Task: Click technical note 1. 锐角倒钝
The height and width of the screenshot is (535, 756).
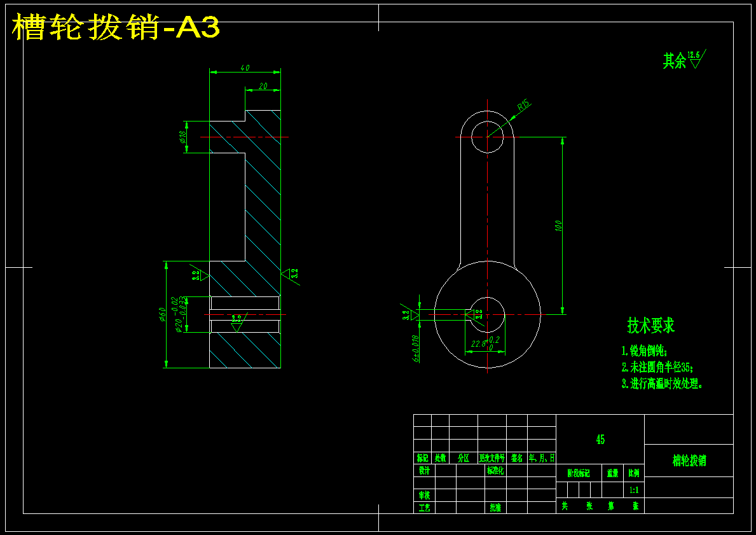Action: pos(644,351)
